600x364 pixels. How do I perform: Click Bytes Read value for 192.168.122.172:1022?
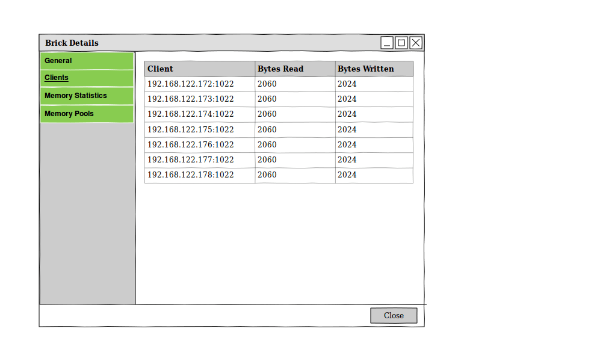[268, 84]
